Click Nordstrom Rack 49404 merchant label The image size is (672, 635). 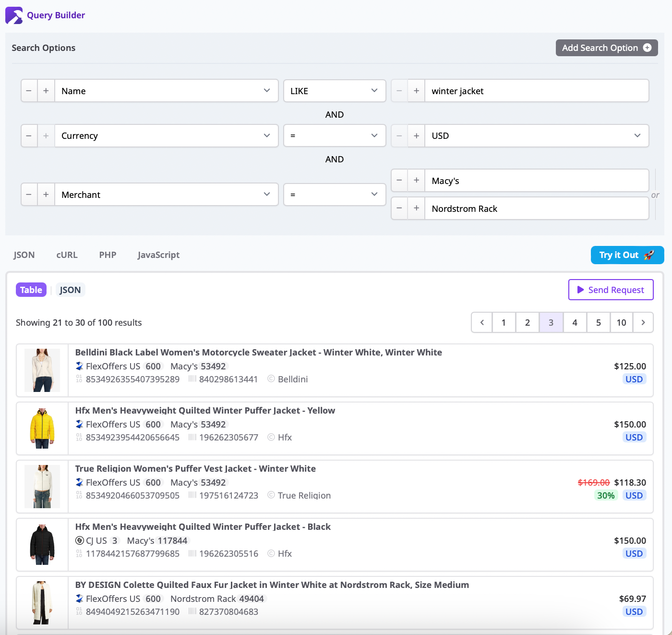(218, 598)
